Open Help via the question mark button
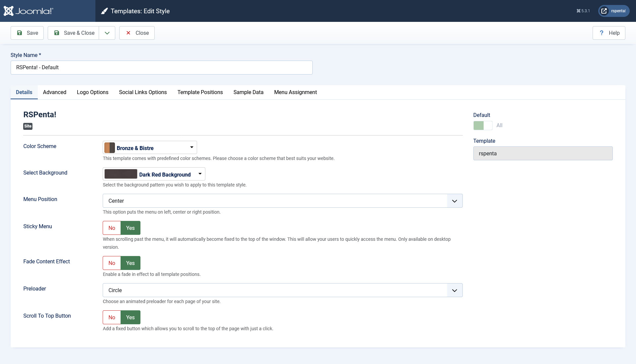Viewport: 636px width, 364px height. (609, 33)
